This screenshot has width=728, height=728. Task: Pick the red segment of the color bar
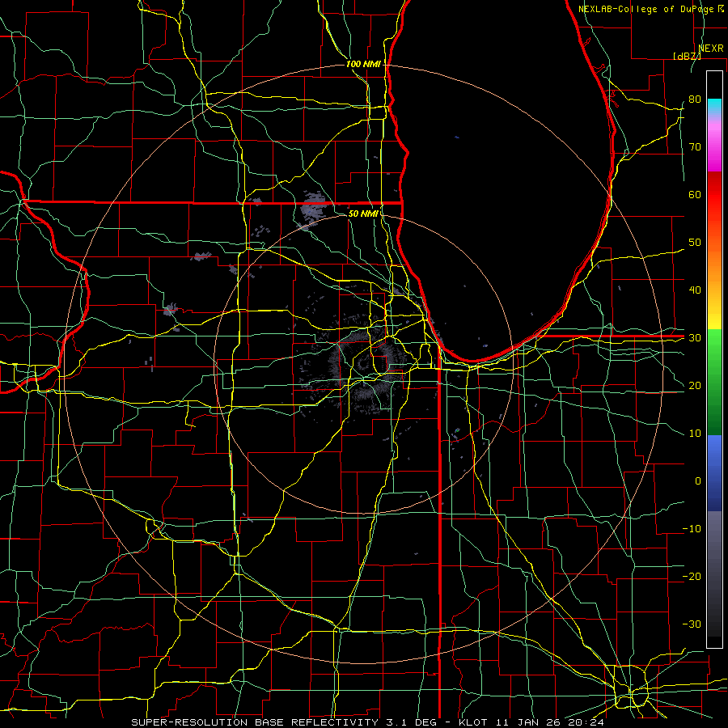(714, 195)
